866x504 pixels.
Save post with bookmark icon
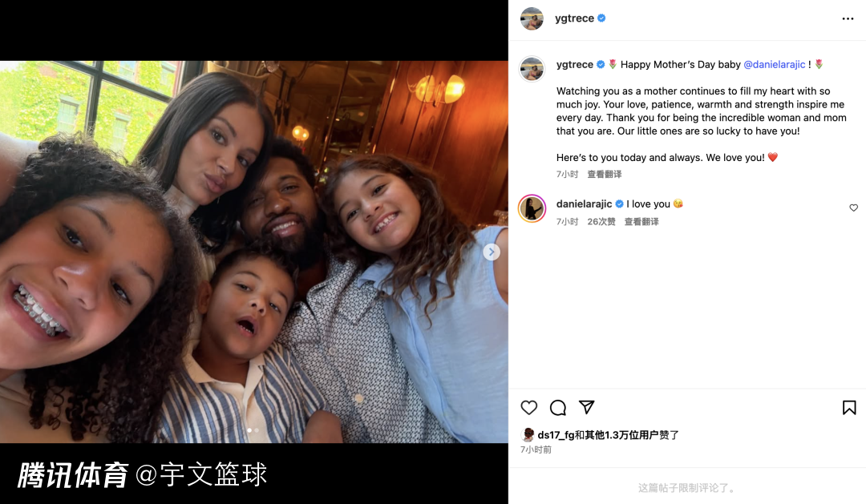(x=849, y=407)
